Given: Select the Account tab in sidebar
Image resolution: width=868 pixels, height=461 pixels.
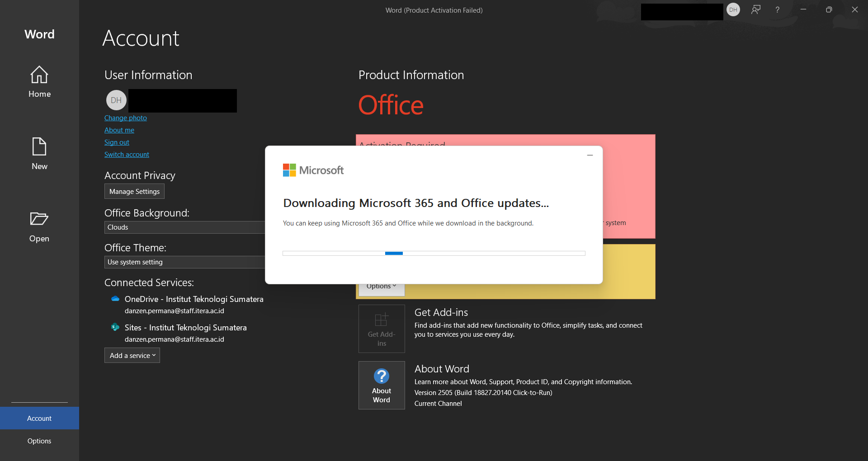Looking at the screenshot, I should [x=39, y=419].
